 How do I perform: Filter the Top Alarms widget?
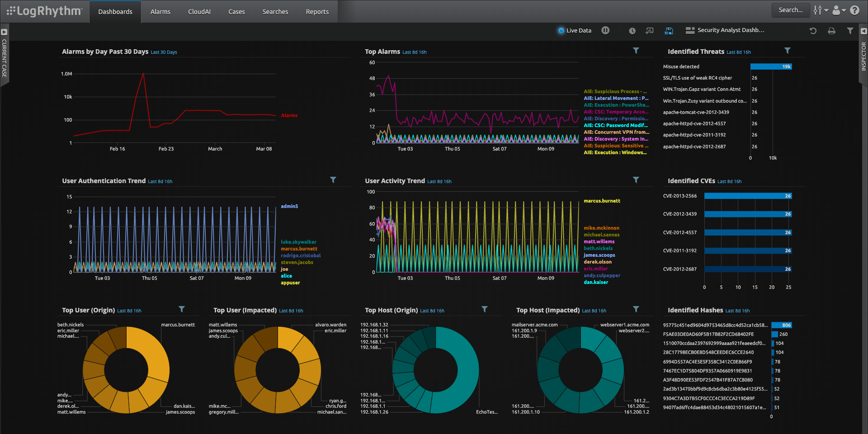click(x=636, y=51)
